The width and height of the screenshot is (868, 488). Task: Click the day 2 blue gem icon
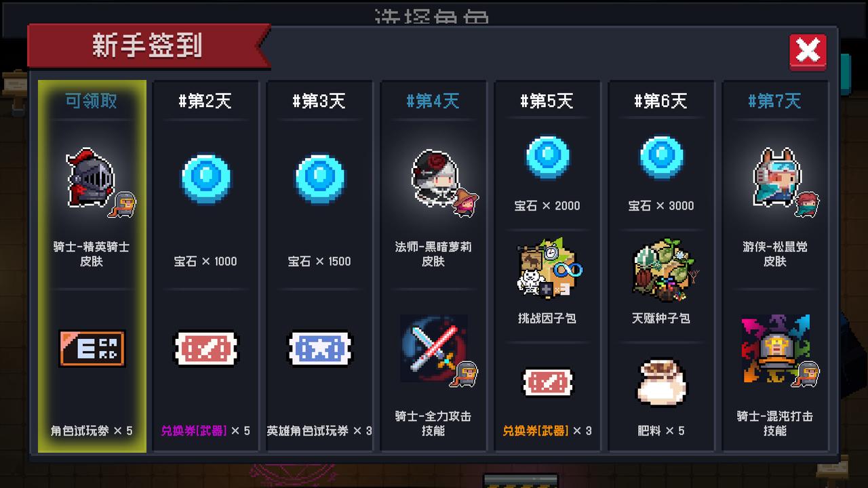pos(206,178)
